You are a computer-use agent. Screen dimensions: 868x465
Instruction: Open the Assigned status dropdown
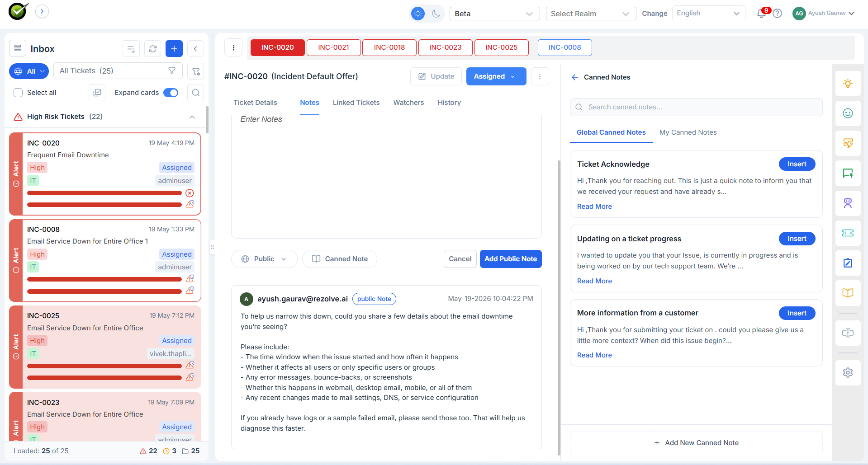click(x=496, y=76)
